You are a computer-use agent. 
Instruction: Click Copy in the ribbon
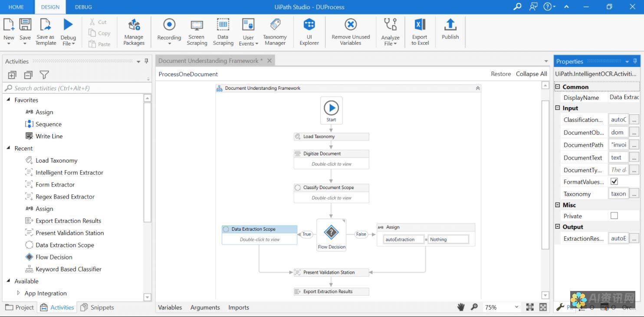pos(99,33)
